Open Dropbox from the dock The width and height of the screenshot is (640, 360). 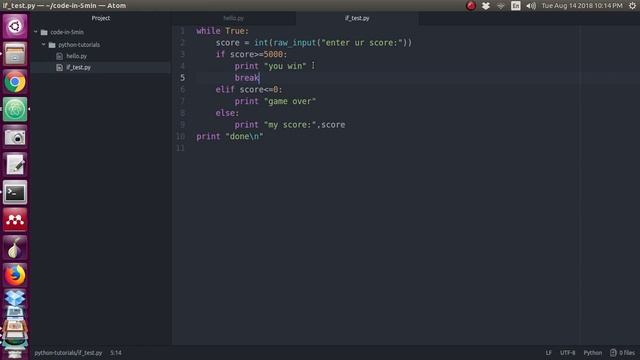[x=15, y=298]
